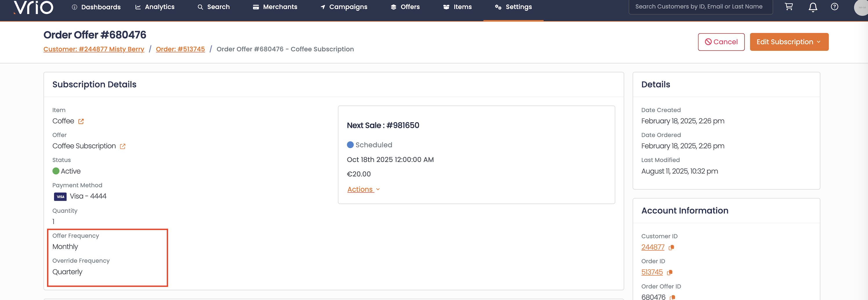The image size is (868, 300).
Task: Click the Monthly offer frequency value
Action: pyautogui.click(x=65, y=247)
